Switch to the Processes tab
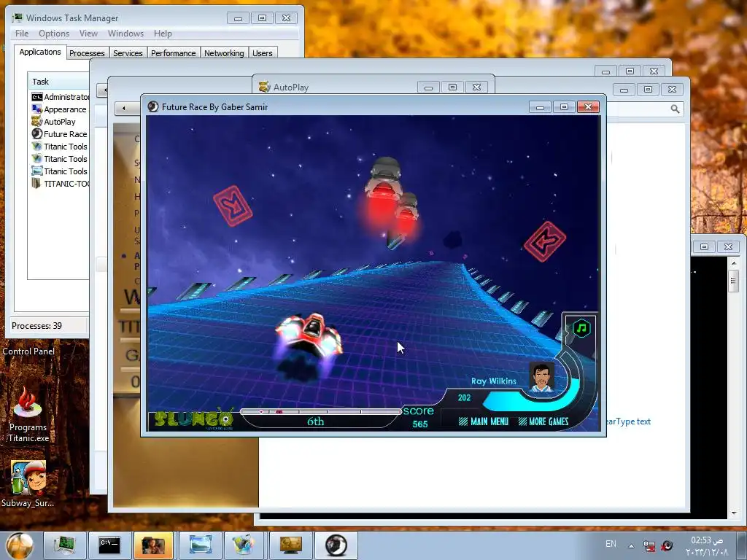 click(87, 52)
